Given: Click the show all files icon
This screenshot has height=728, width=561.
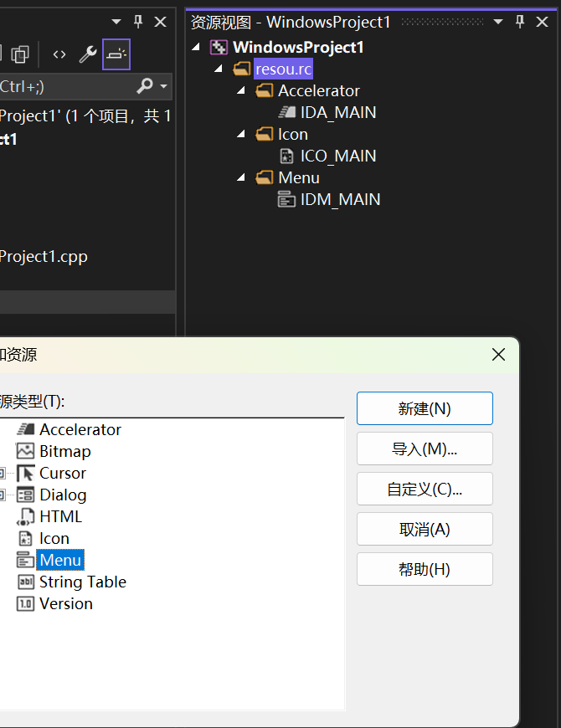Looking at the screenshot, I should 20,54.
